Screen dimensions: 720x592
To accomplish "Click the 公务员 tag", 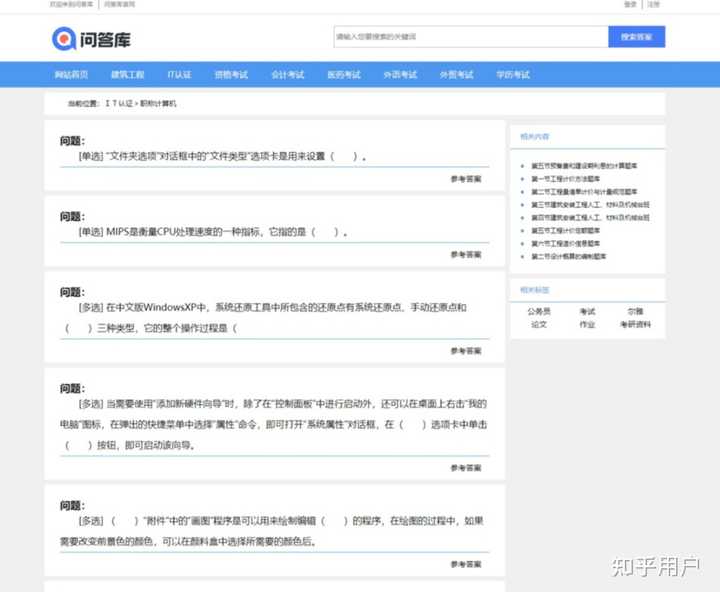I will 539,311.
